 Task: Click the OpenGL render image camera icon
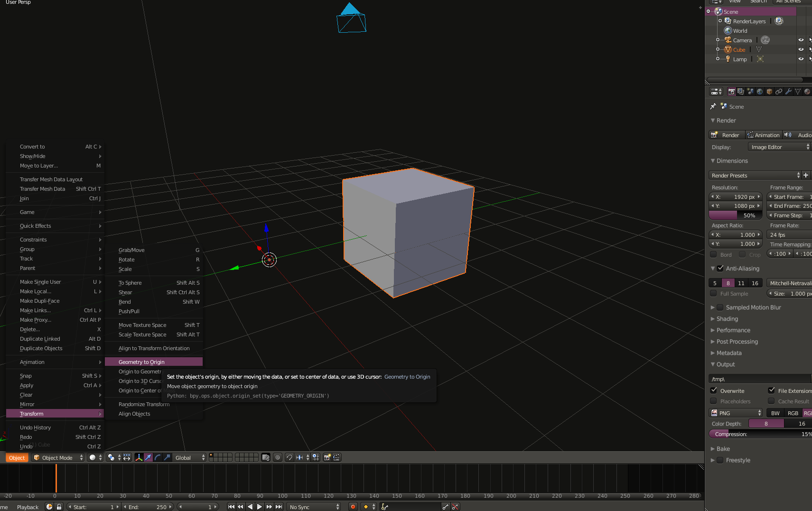327,457
